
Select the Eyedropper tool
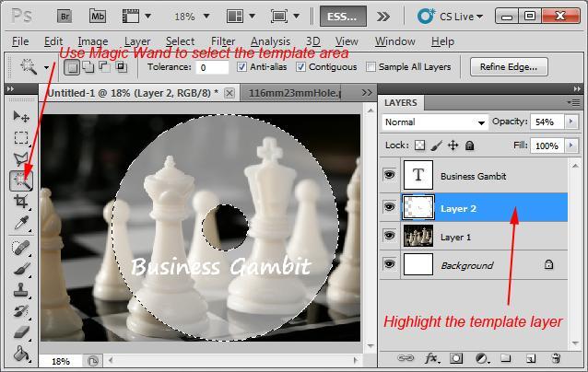[21, 223]
